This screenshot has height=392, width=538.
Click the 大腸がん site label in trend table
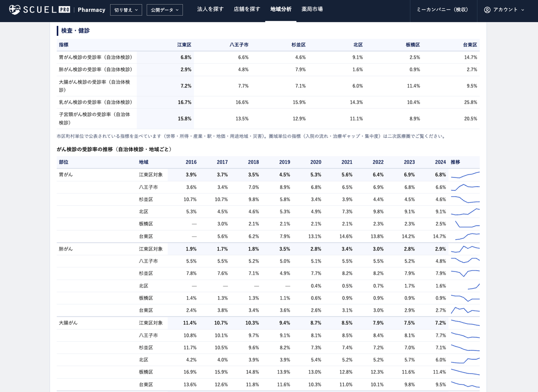68,323
